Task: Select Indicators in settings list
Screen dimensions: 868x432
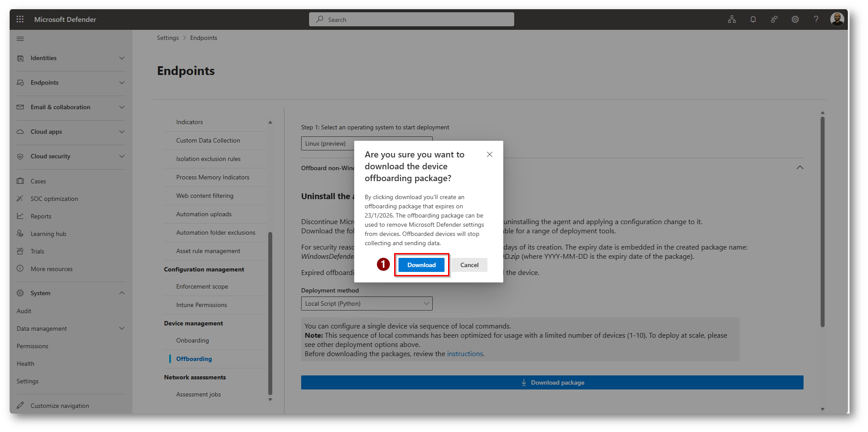Action: (x=189, y=122)
